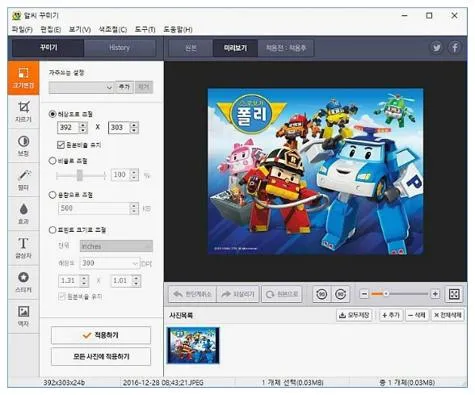This screenshot has height=395, width=475.
Task: Select the resize by print size radio button
Action: tap(52, 230)
